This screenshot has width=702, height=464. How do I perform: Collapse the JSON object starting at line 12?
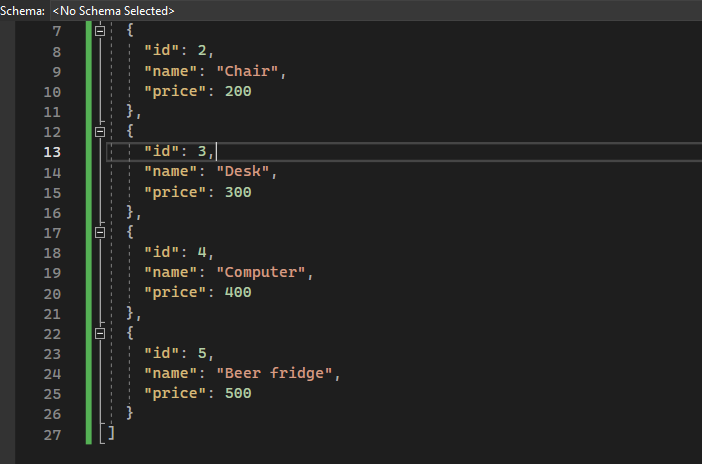[100, 132]
